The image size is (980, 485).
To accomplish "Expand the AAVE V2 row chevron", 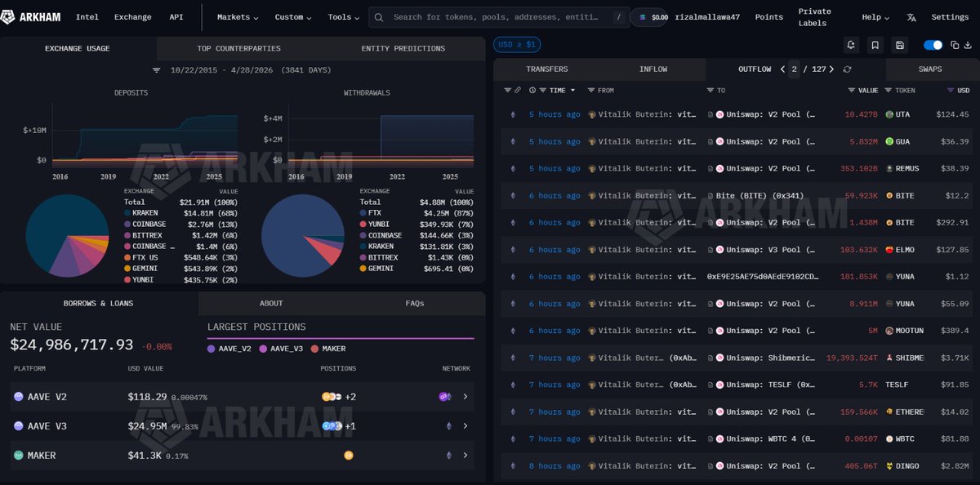I will (x=465, y=397).
